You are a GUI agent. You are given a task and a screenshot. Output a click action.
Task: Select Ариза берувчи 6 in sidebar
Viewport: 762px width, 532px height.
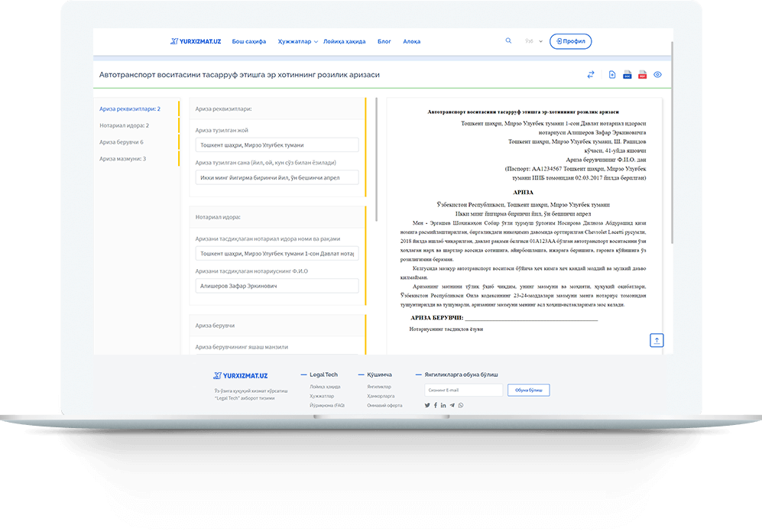coord(121,142)
